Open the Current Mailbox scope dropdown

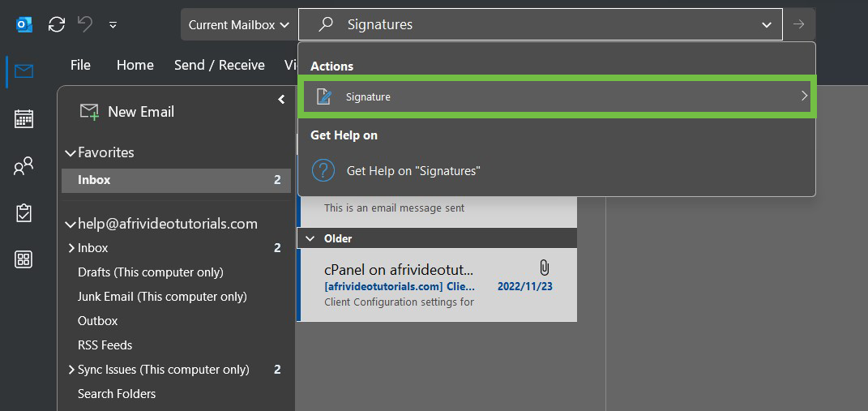pos(238,24)
